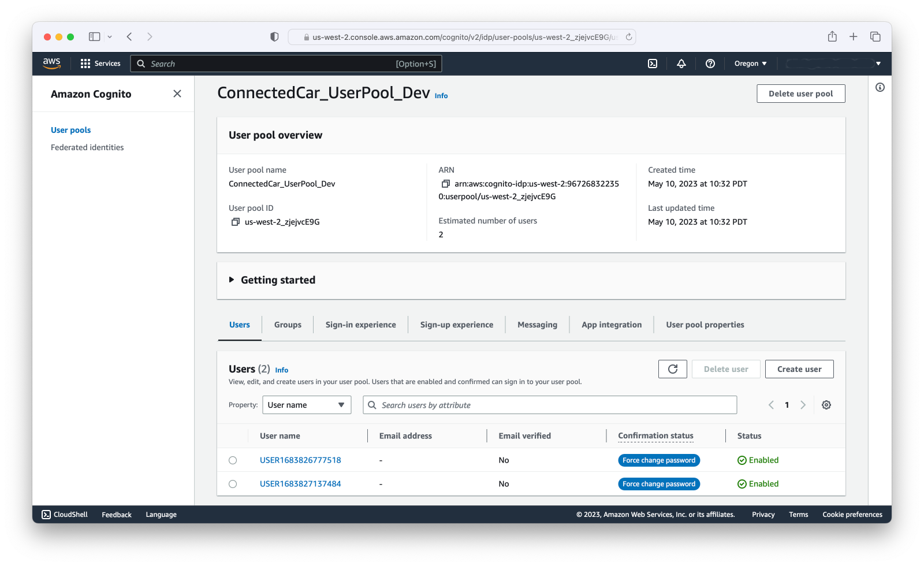This screenshot has width=924, height=566.
Task: Go to previous users page
Action: click(771, 405)
